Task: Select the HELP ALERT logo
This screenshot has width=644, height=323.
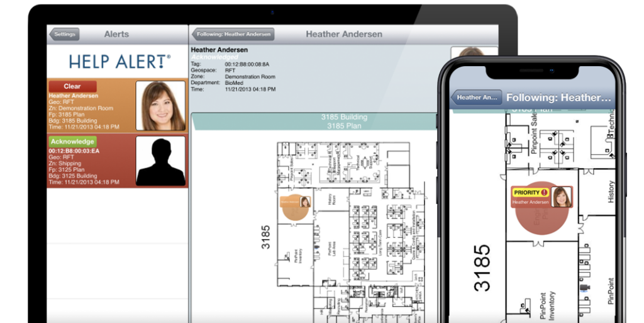Action: coord(119,62)
